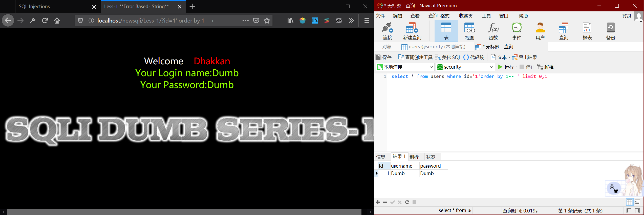Go to the Firefox home page

(x=57, y=21)
